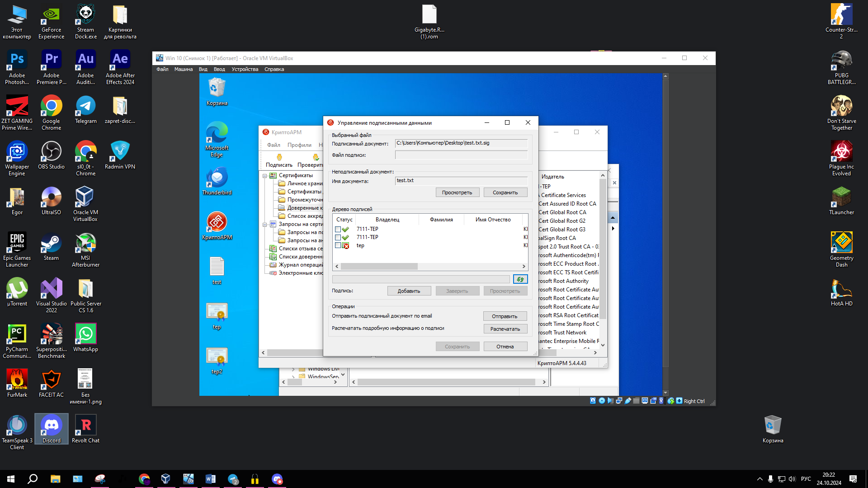868x488 pixels.
Task: Click the refresh signature tree icon
Action: (x=520, y=279)
